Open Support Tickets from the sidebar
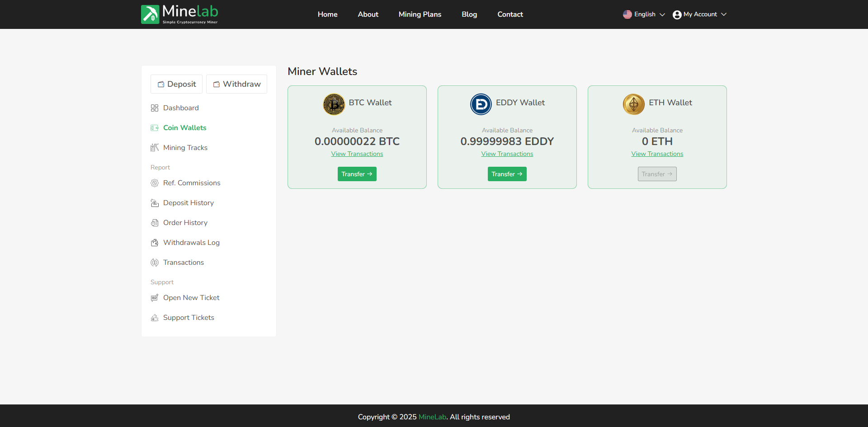 click(189, 317)
